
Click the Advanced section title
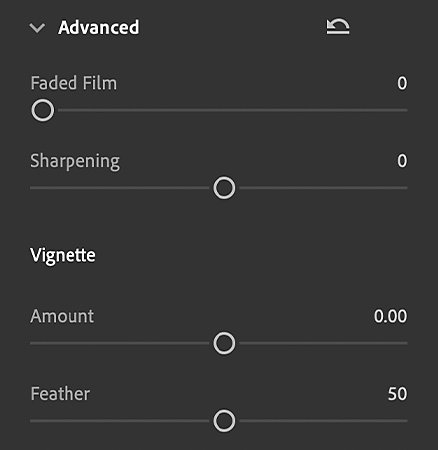[x=99, y=27]
